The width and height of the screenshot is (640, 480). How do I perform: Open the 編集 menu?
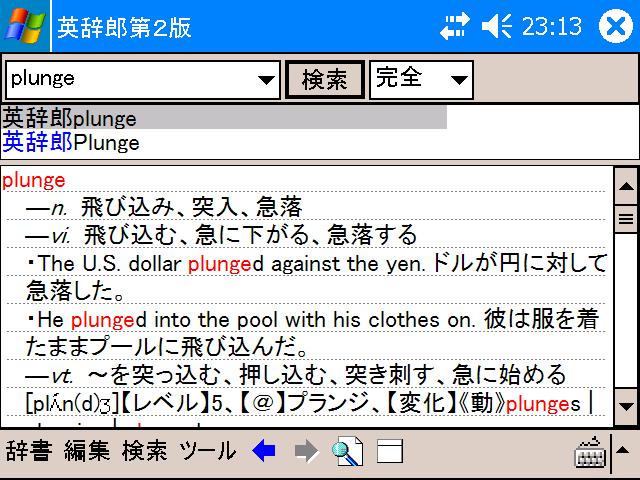click(87, 451)
